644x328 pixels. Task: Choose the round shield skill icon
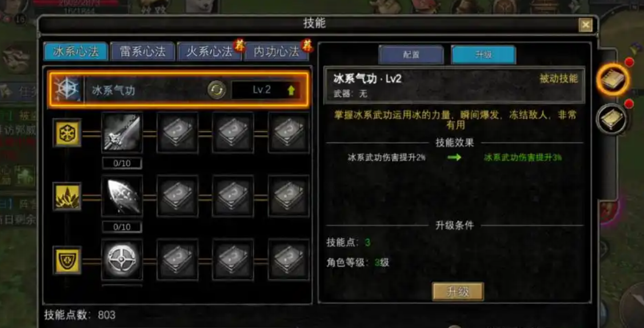pyautogui.click(x=122, y=260)
